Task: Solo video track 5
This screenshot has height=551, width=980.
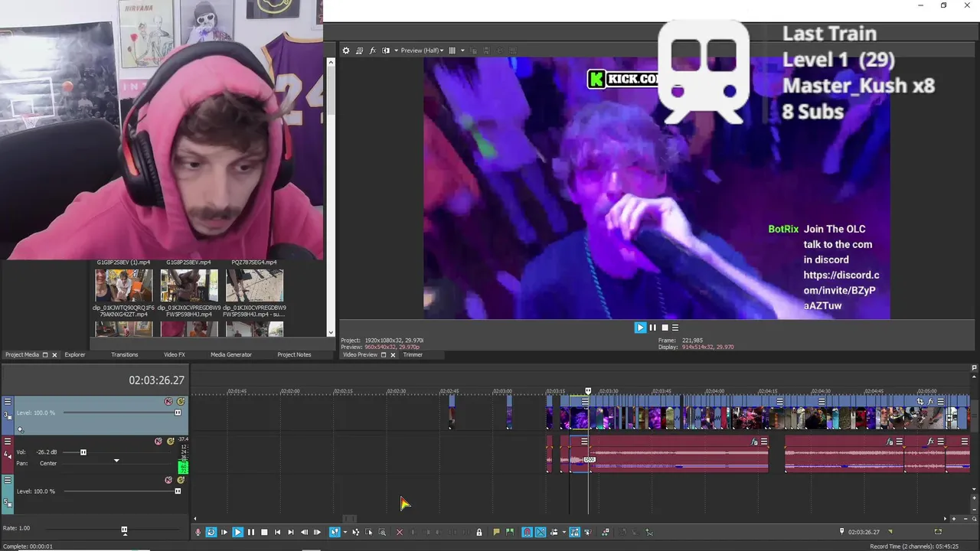Action: point(181,481)
